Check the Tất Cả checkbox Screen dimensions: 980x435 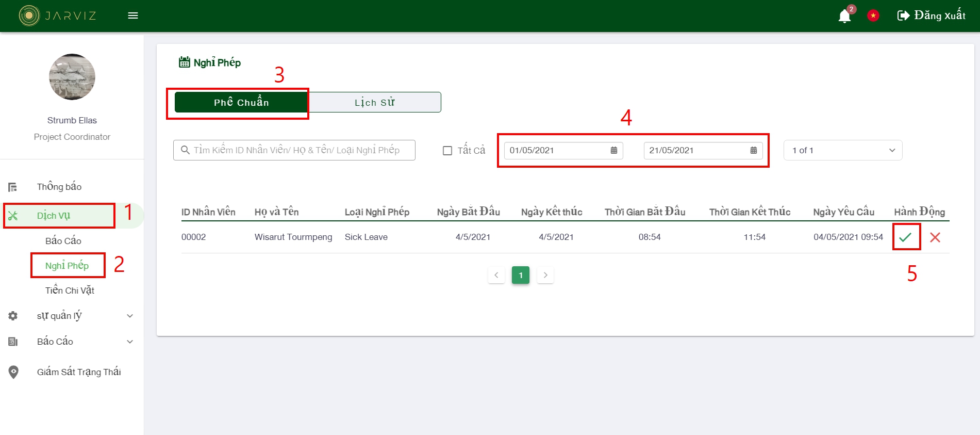click(447, 151)
